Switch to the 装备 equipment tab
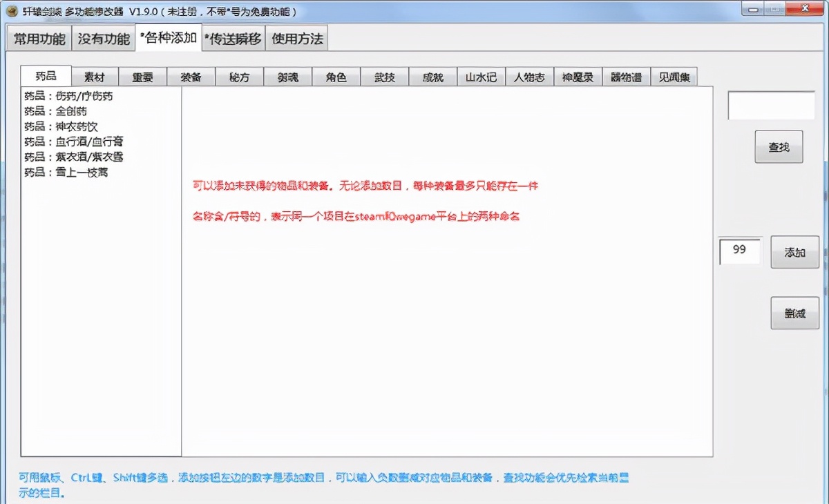The width and height of the screenshot is (829, 504). coord(191,77)
